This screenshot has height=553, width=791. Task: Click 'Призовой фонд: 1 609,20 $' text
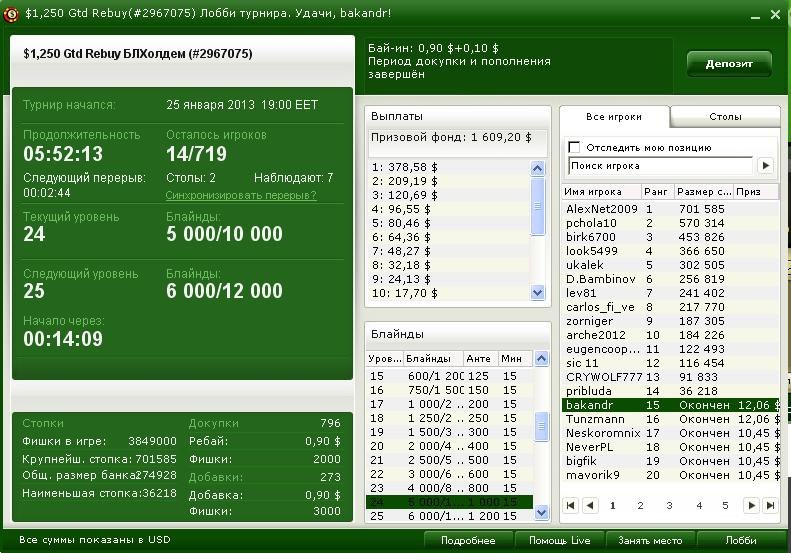[451, 137]
